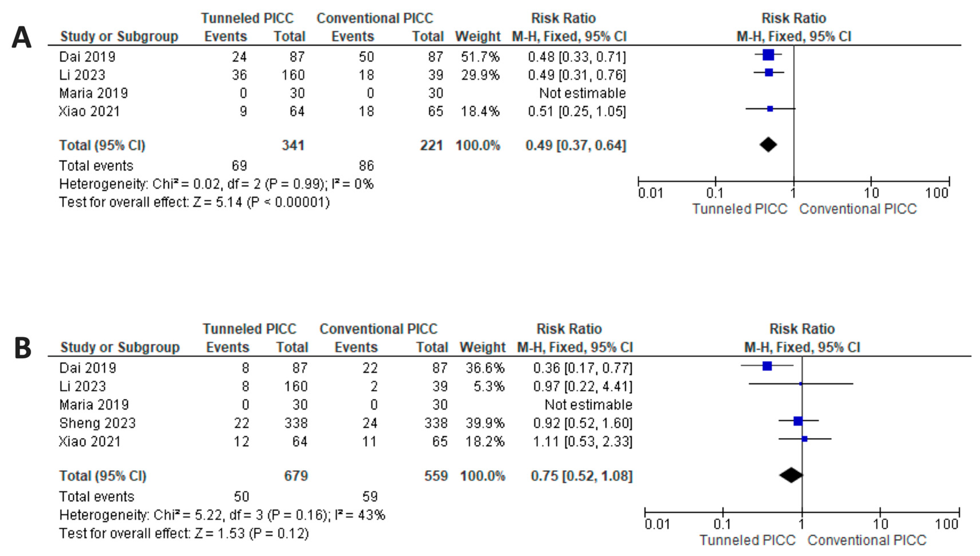Click "Study or Subgroup" header in panel A
This screenshot has height=556, width=980.
pos(119,37)
